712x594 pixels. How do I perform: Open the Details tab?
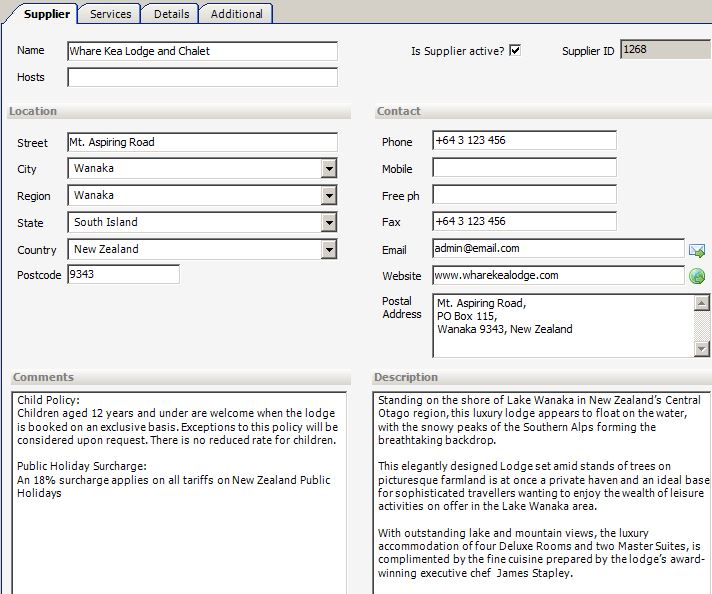coord(171,14)
